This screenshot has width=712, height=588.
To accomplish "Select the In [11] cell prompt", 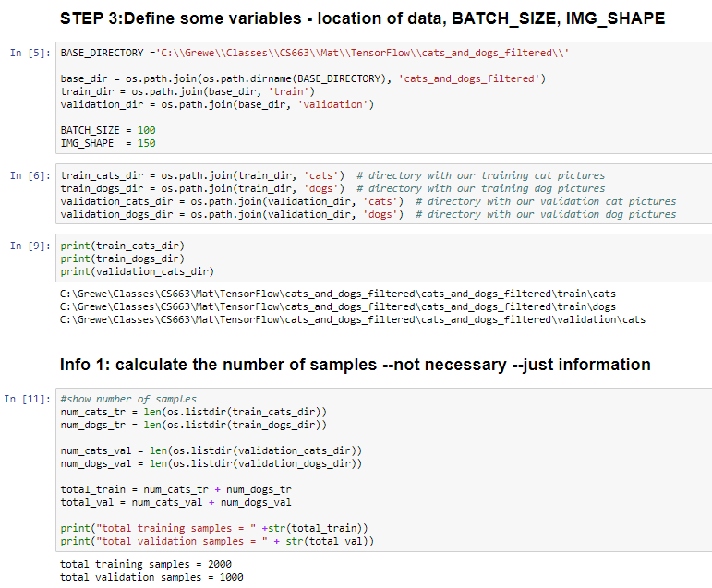I will pyautogui.click(x=27, y=399).
